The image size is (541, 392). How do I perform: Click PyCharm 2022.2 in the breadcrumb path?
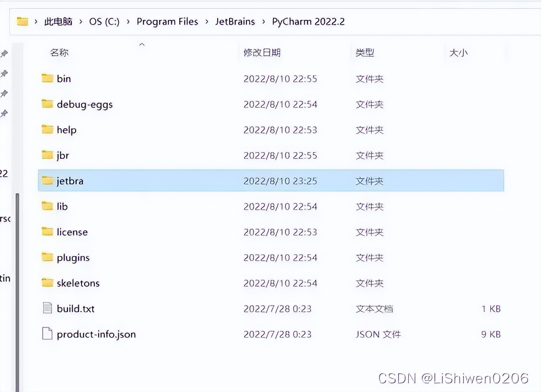(x=309, y=22)
